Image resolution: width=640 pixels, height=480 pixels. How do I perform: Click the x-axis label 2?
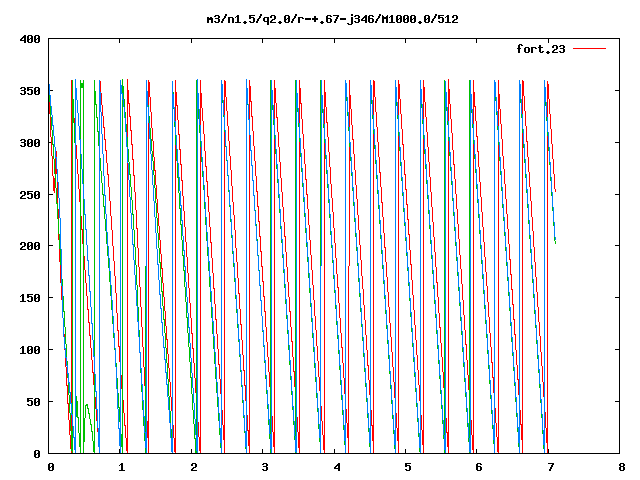(193, 467)
